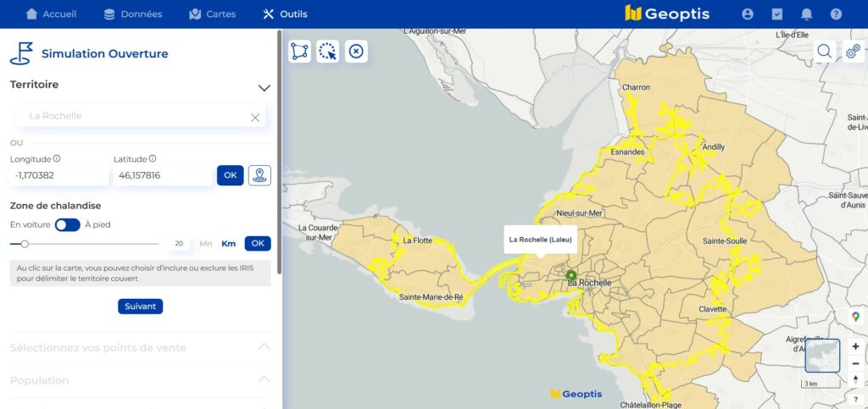This screenshot has height=409, width=868.
Task: Click the Esnandes label on the map
Action: (627, 152)
